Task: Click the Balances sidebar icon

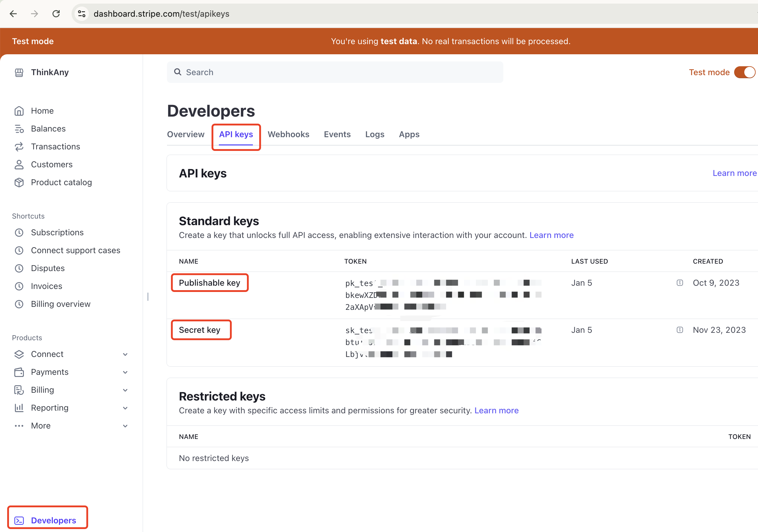Action: pos(19,129)
